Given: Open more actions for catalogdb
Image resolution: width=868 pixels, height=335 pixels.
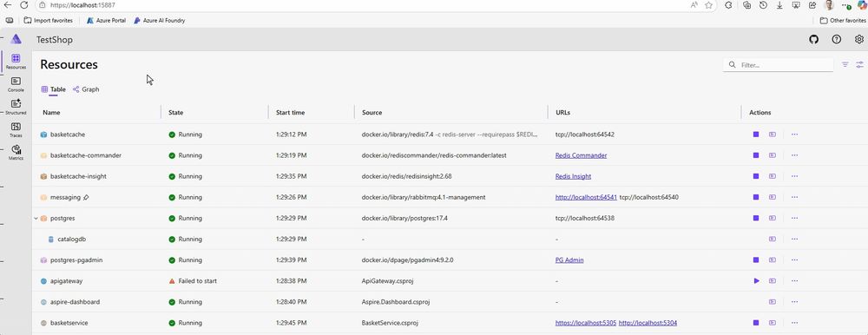Looking at the screenshot, I should coord(794,240).
